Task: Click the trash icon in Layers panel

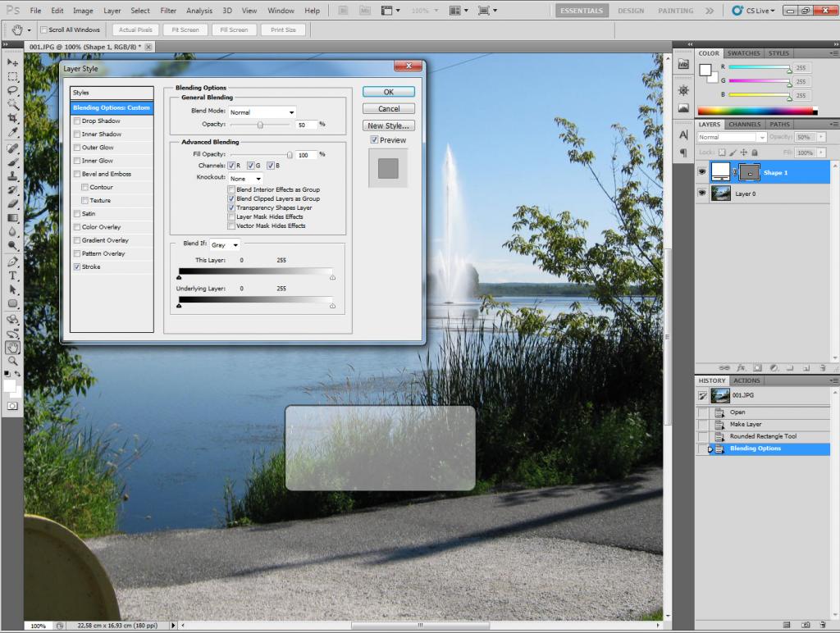Action: 823,368
